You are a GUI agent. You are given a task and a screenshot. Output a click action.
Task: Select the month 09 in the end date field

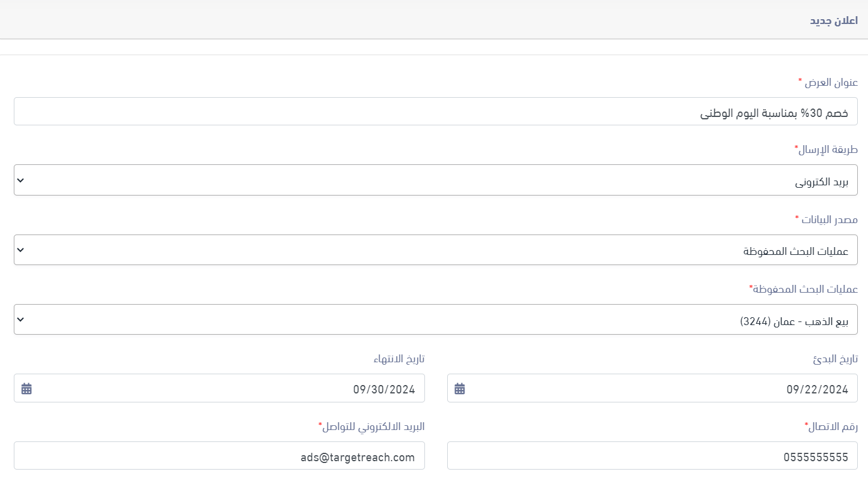[360, 389]
